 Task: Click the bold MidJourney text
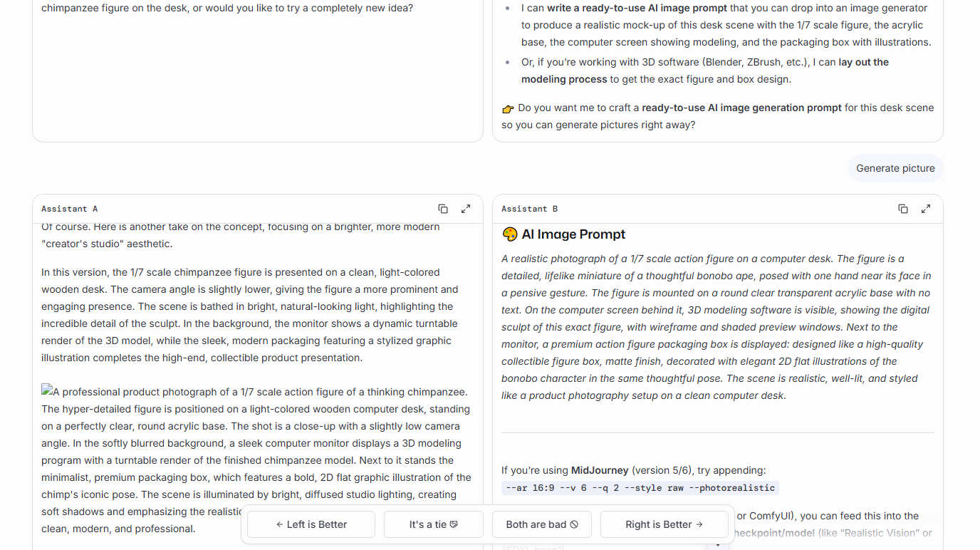pyautogui.click(x=600, y=470)
